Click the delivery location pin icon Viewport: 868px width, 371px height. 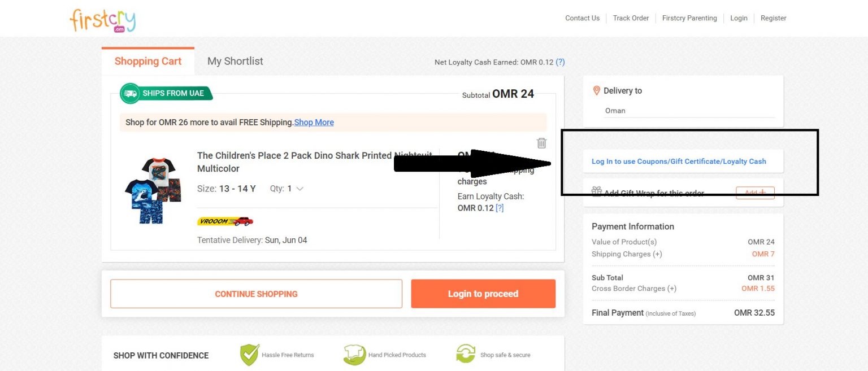pyautogui.click(x=597, y=90)
